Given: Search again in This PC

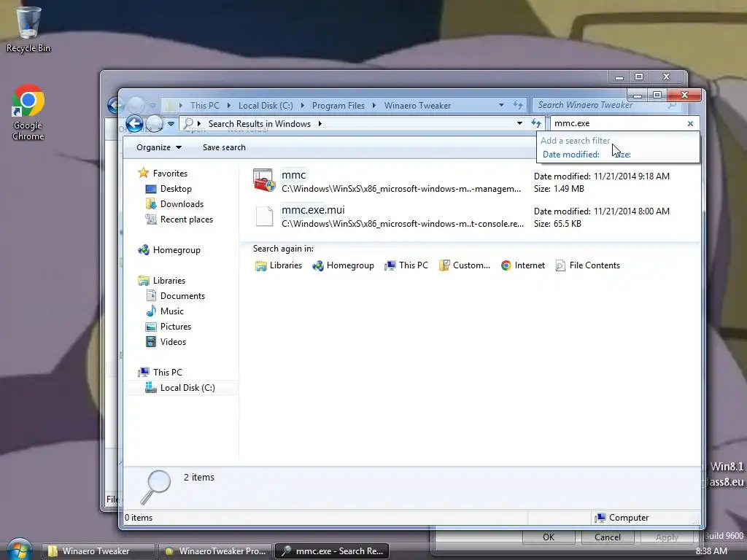Looking at the screenshot, I should [406, 265].
